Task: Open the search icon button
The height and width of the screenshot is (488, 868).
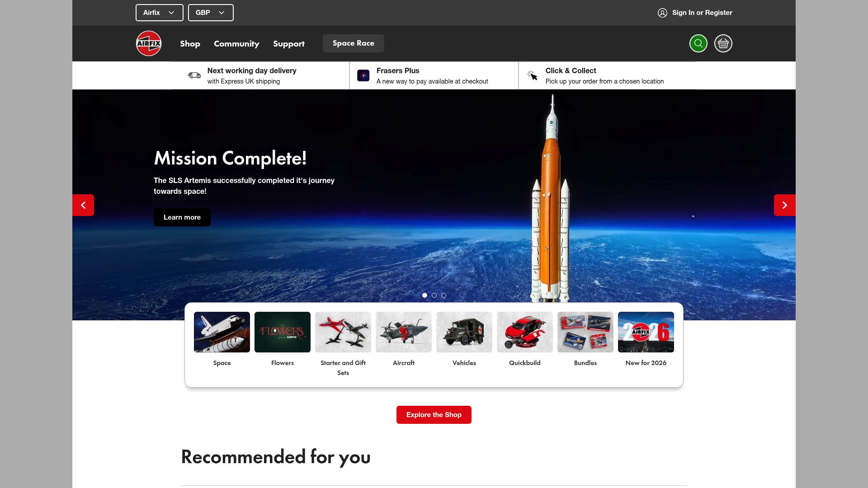Action: click(698, 43)
